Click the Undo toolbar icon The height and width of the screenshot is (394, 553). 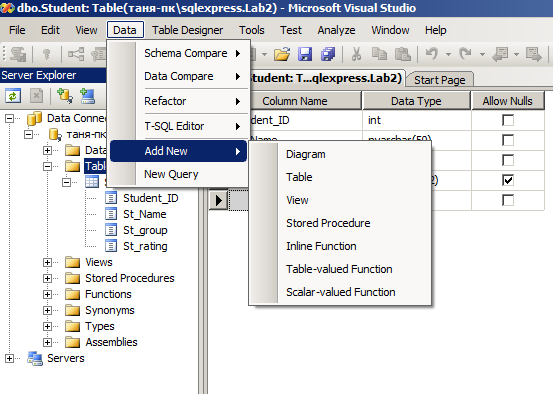432,54
